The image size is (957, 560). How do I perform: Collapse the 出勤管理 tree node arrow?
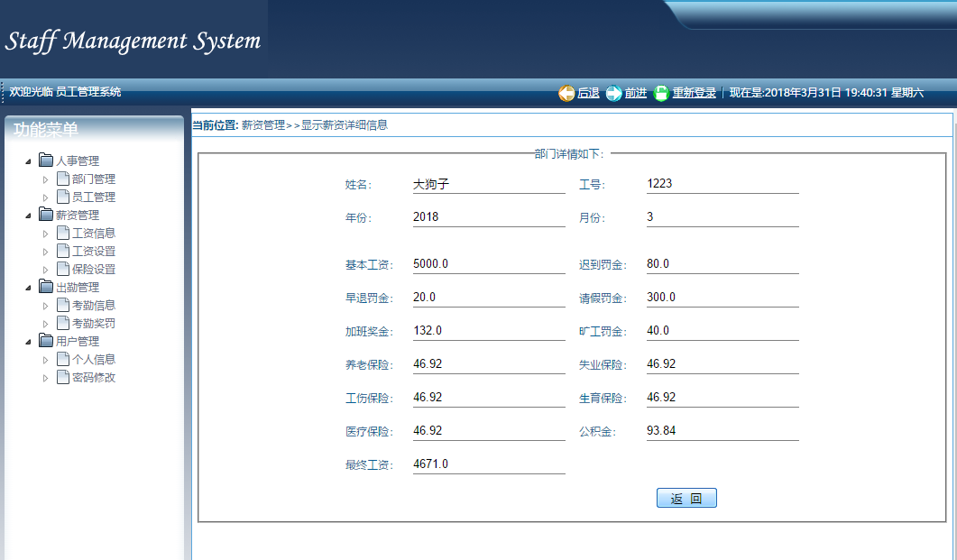point(28,288)
